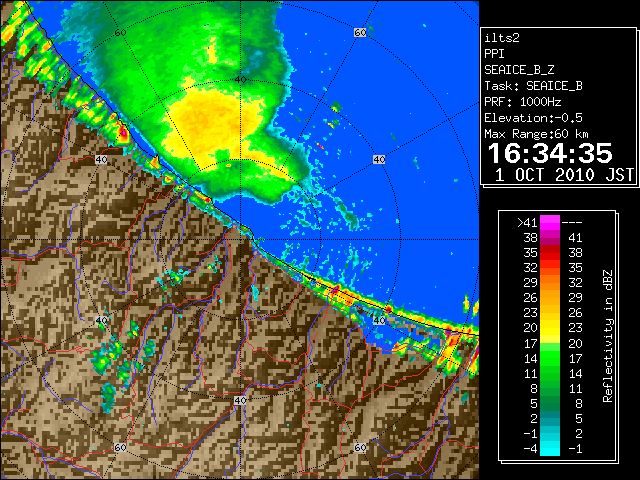Select the date '1 OCT 2010 JST'
This screenshot has height=480, width=640.
pyautogui.click(x=564, y=175)
